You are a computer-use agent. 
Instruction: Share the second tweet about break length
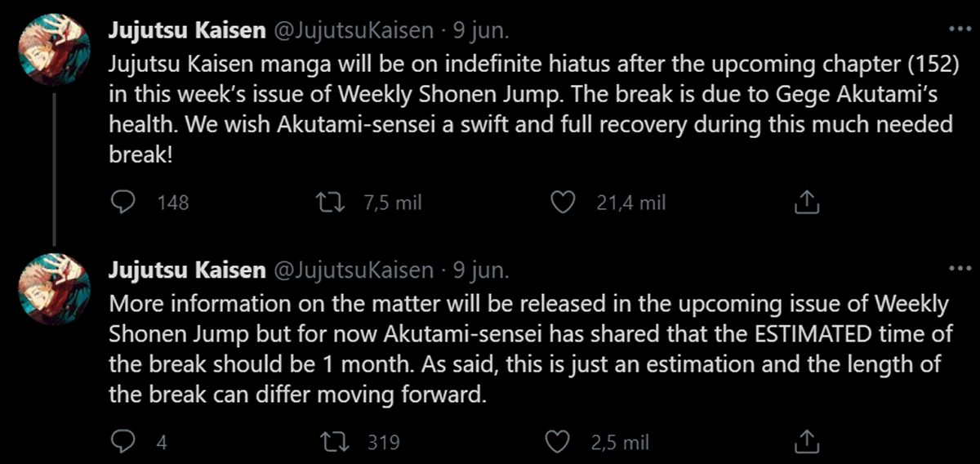coord(803,442)
